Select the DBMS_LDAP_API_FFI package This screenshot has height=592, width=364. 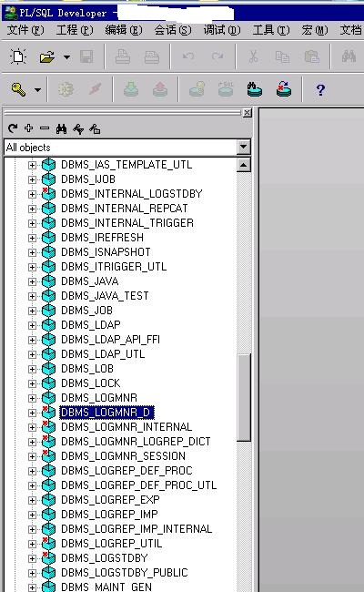click(110, 340)
